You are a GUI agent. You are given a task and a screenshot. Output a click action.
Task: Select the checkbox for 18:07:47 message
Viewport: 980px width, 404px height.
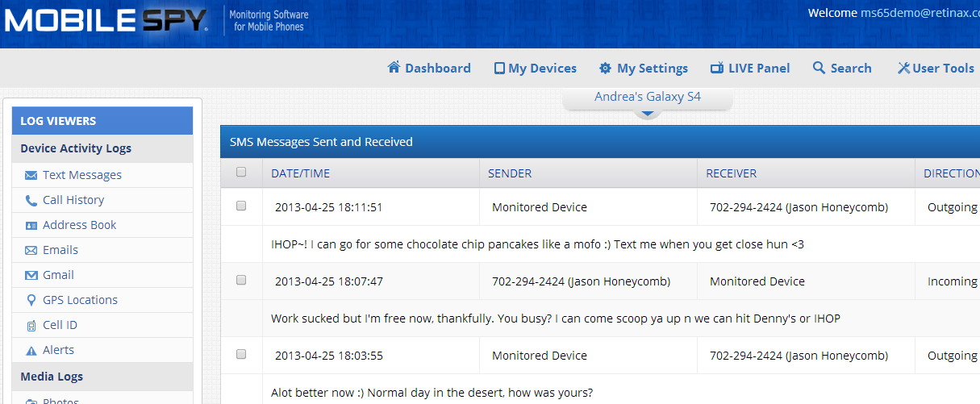[241, 280]
